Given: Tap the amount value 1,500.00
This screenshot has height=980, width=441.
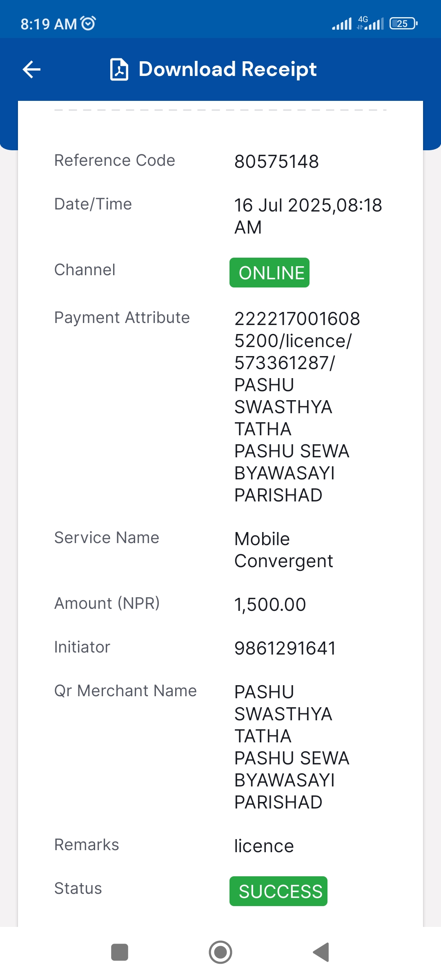Looking at the screenshot, I should pos(270,604).
